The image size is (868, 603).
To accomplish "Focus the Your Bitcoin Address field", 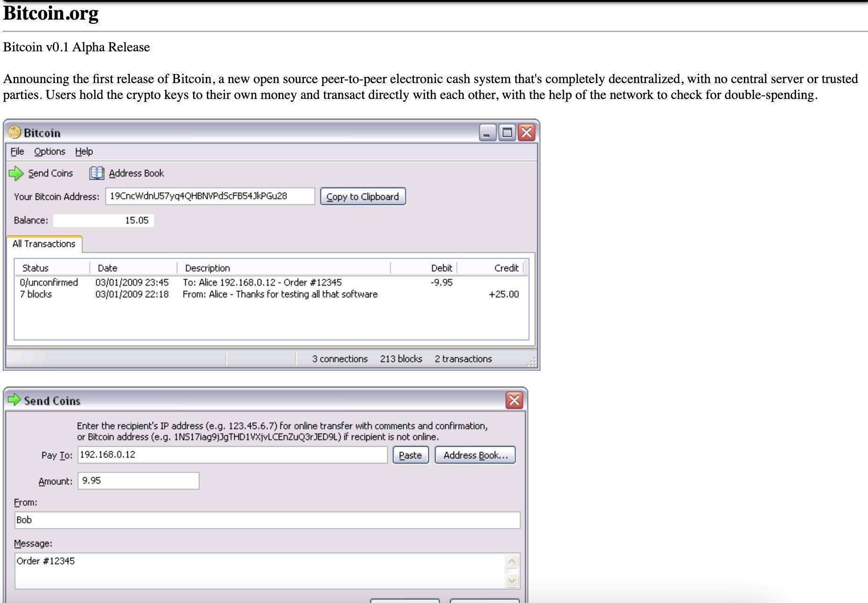I will click(x=210, y=196).
